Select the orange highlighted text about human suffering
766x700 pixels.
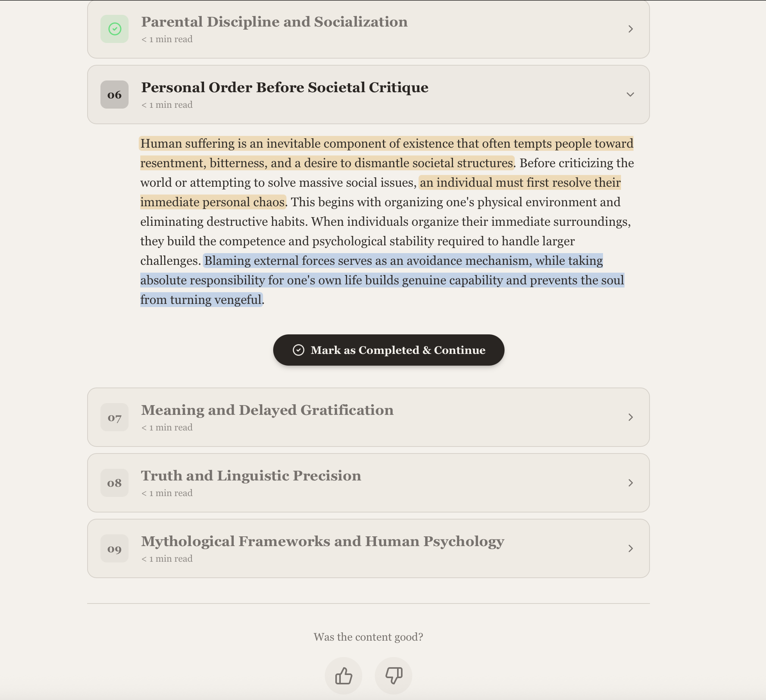pyautogui.click(x=387, y=143)
